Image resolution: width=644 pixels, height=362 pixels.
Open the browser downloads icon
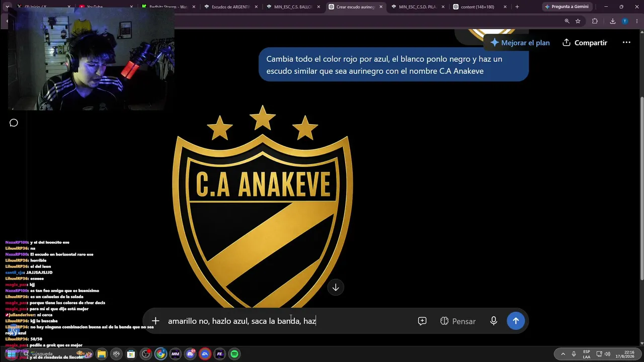click(x=612, y=21)
